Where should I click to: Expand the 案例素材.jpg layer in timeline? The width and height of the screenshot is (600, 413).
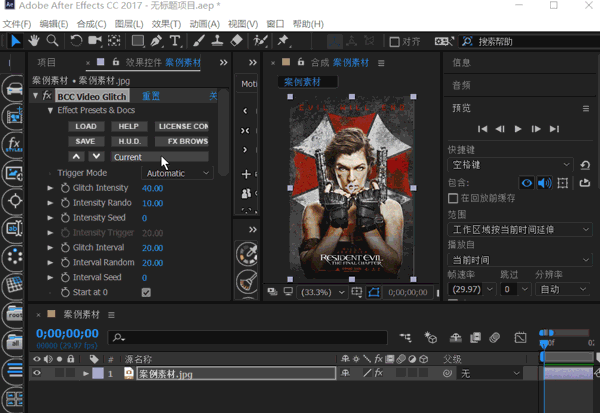[x=86, y=373]
